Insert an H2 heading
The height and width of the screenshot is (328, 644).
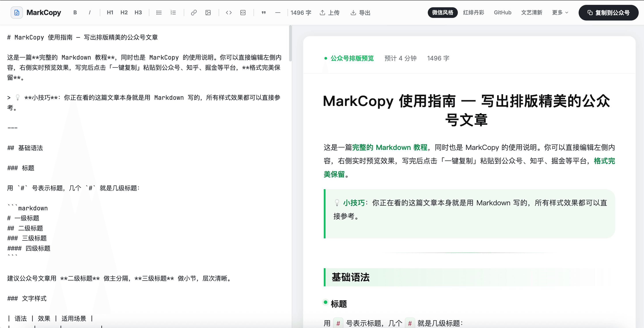click(x=124, y=13)
